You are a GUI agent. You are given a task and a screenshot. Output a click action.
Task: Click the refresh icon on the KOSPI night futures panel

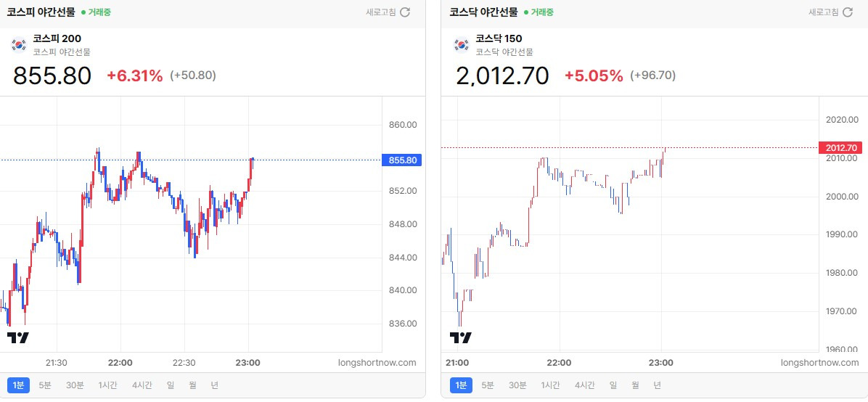tap(405, 12)
